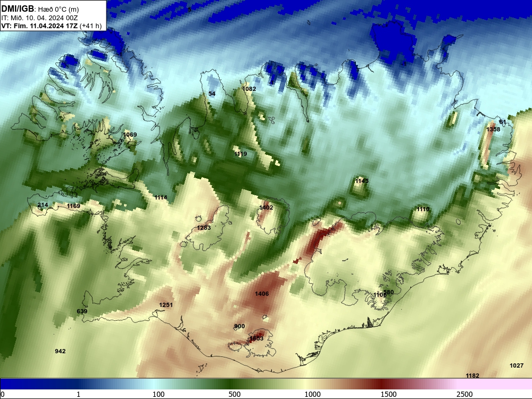Click the colour scale tick label 1500
This screenshot has width=532, height=399.
pos(388,394)
